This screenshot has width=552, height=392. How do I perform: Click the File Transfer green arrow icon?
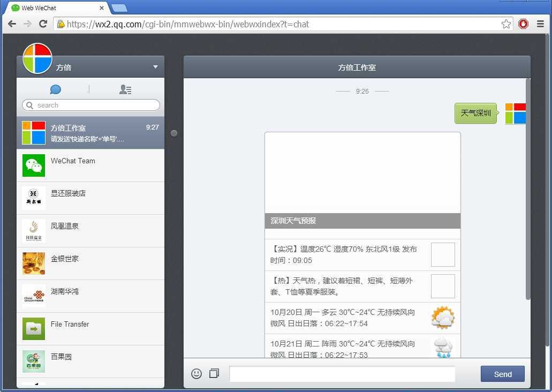coord(33,329)
